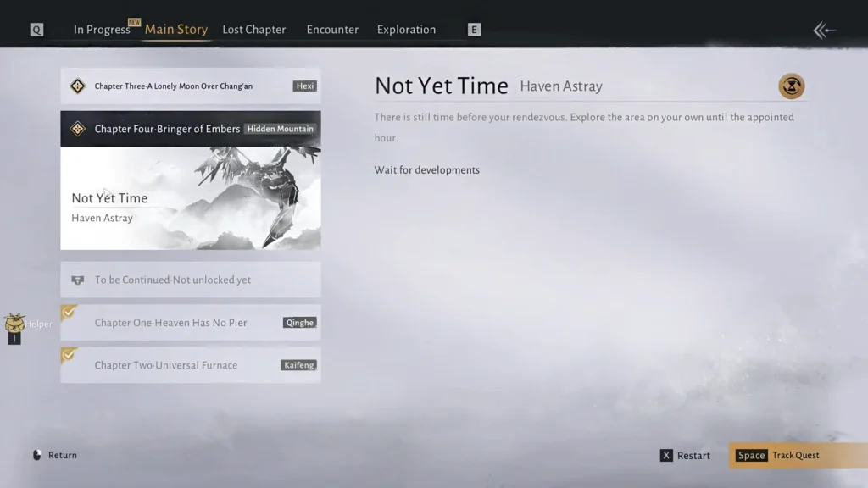Click the Wait for developments objective
This screenshot has width=868, height=488.
(x=427, y=169)
